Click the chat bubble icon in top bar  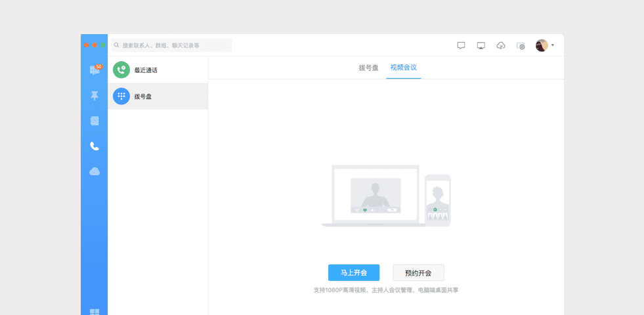tap(461, 45)
